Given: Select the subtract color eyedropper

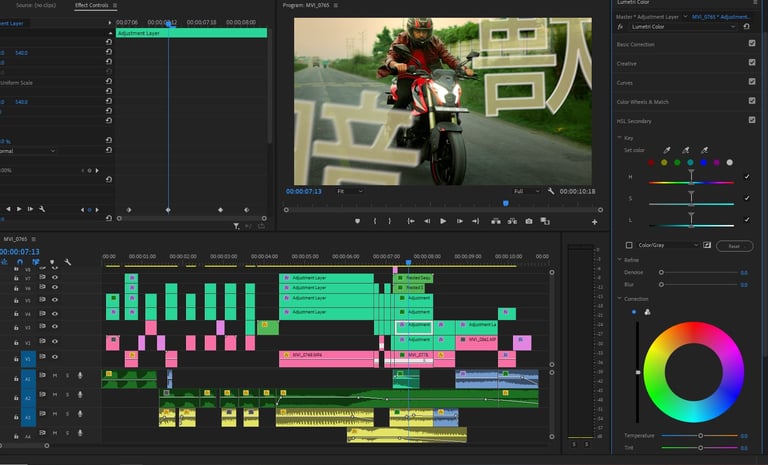Looking at the screenshot, I should [x=704, y=150].
